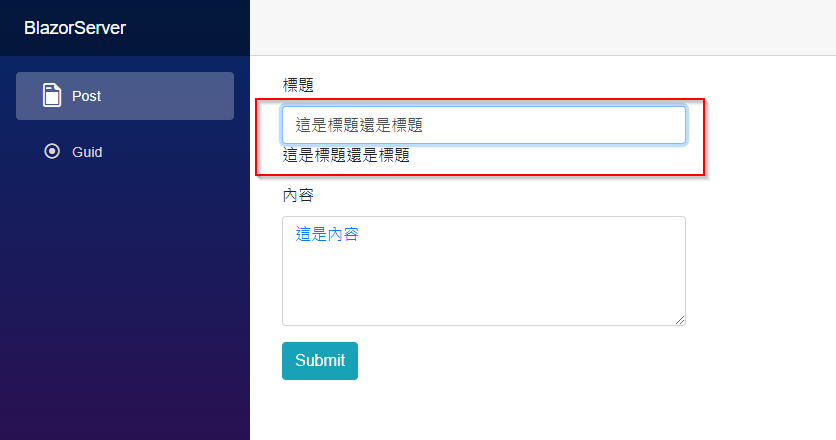Click the Guid target circle icon
The image size is (836, 440).
(52, 151)
